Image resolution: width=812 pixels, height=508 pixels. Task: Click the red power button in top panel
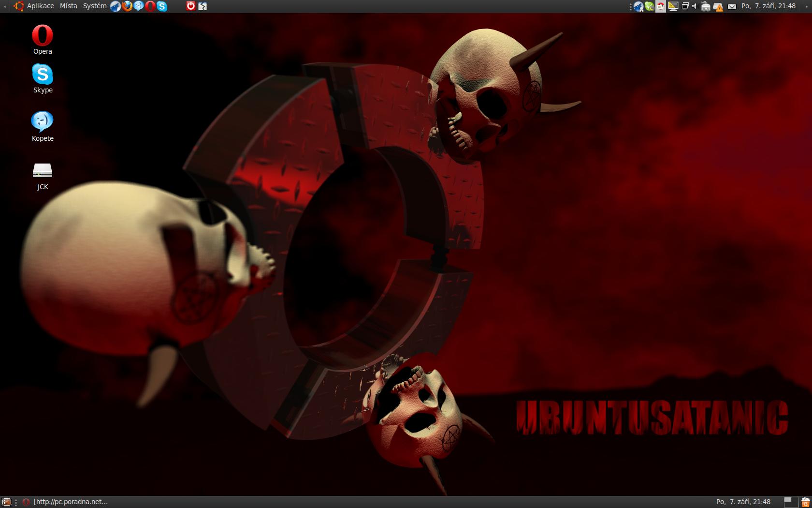[x=191, y=6]
